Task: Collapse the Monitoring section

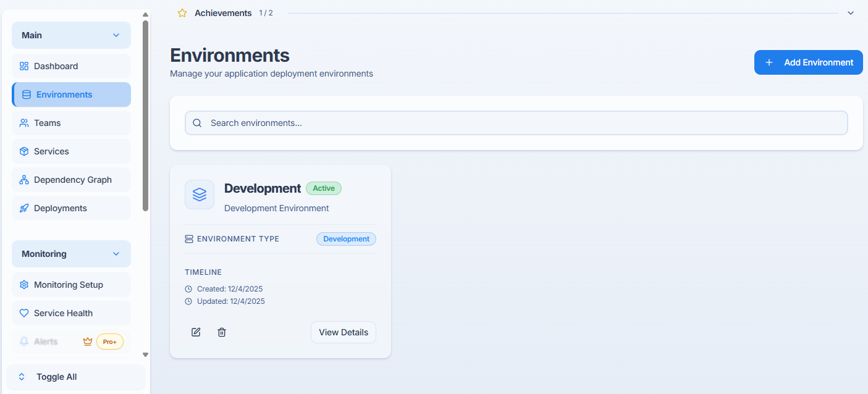Action: [x=116, y=254]
